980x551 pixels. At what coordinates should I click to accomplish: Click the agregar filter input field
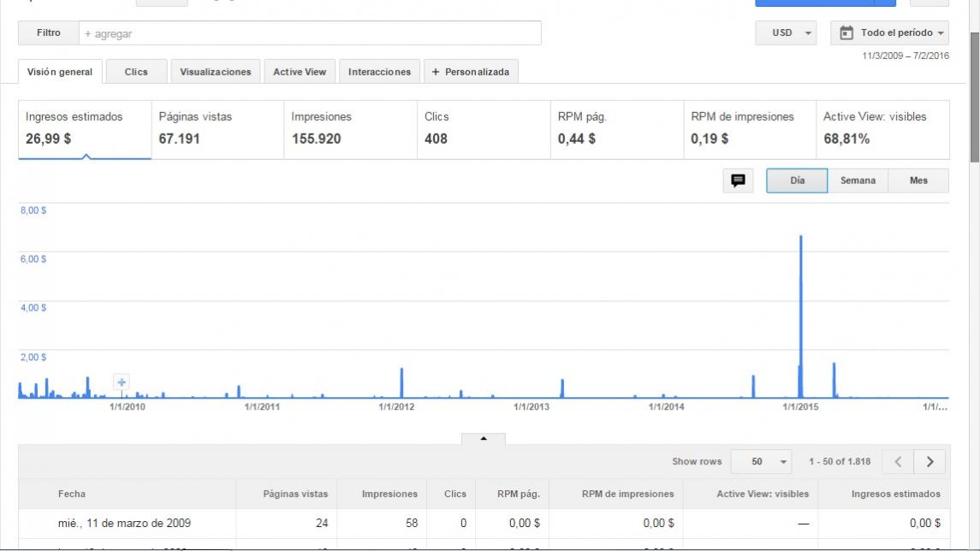tap(310, 33)
